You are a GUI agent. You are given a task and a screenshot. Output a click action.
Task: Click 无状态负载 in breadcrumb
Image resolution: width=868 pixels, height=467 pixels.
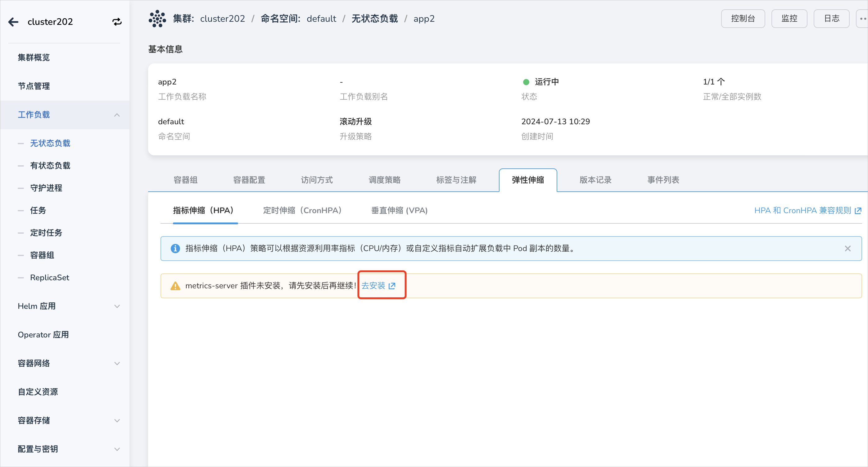(375, 19)
